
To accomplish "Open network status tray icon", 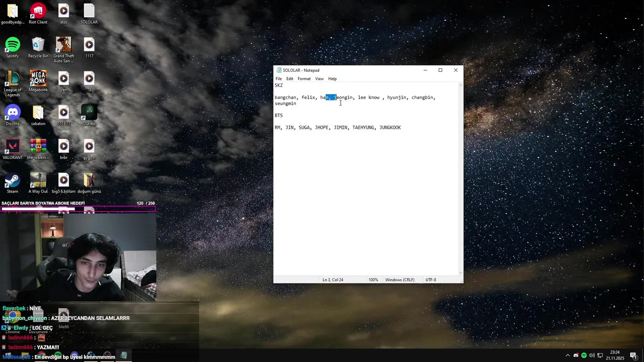I will click(x=600, y=355).
